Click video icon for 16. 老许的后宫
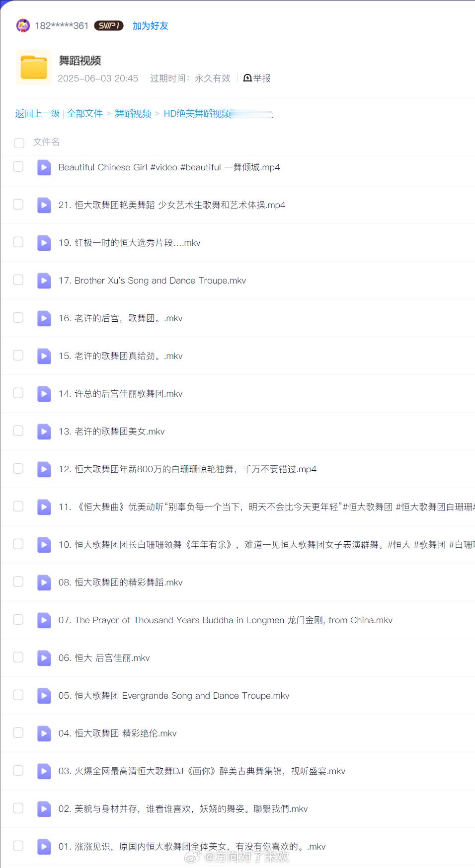Screen dimensions: 475x868 44,318
